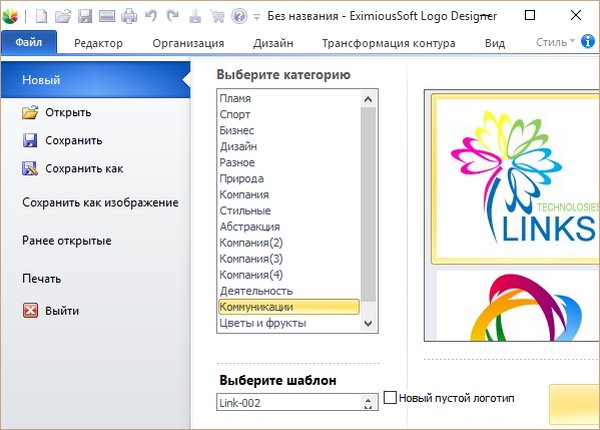The height and width of the screenshot is (430, 600).
Task: Open help with the question mark icon
Action: point(238,16)
